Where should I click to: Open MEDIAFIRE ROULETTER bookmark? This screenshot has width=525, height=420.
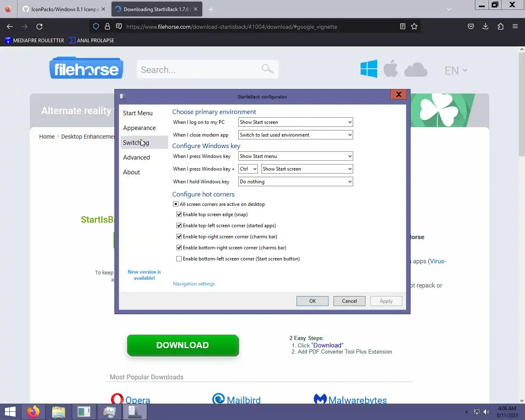pos(34,40)
